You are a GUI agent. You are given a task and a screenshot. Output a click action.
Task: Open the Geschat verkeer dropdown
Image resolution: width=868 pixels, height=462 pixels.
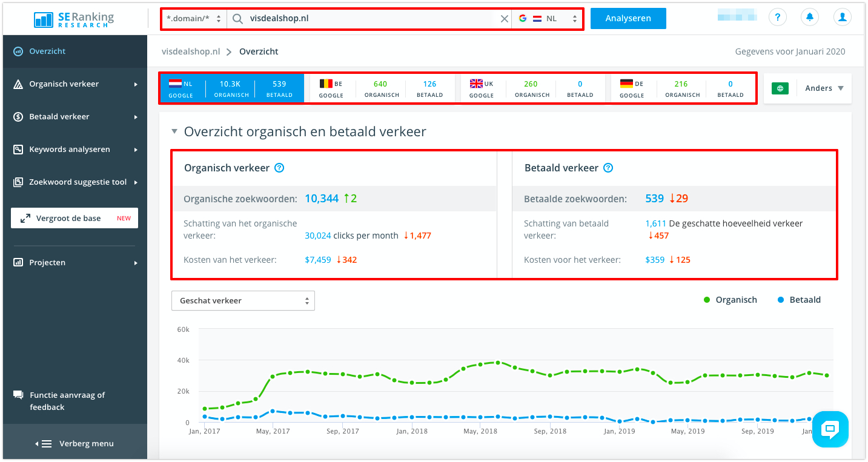pyautogui.click(x=243, y=301)
